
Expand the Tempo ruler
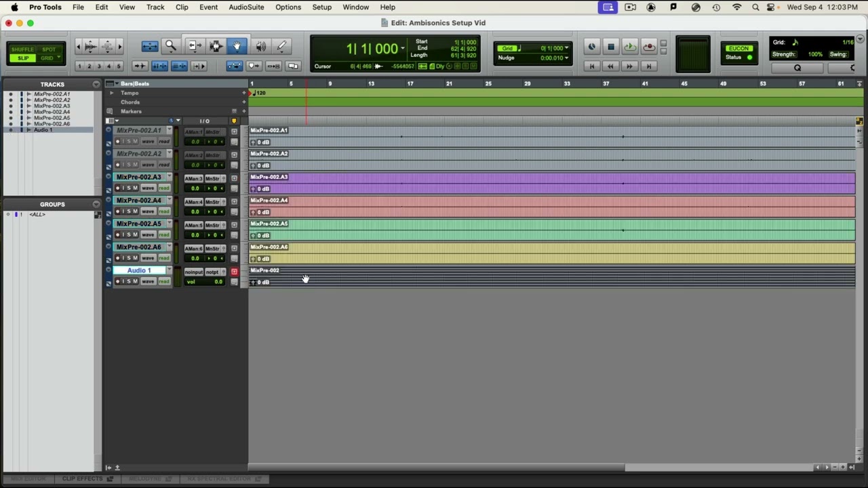tap(111, 93)
